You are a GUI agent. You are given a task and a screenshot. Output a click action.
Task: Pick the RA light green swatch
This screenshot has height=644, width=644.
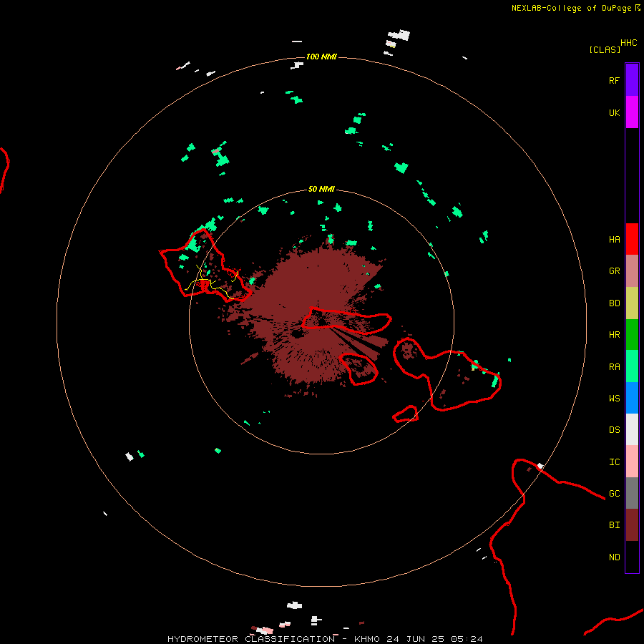(632, 366)
